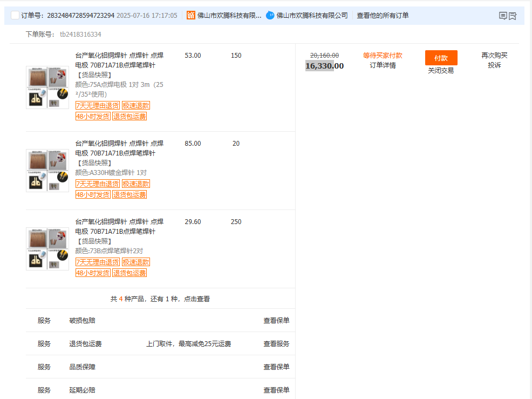
Task: Select the order timestamp 2025-07-16 17:17:05
Action: tap(147, 15)
